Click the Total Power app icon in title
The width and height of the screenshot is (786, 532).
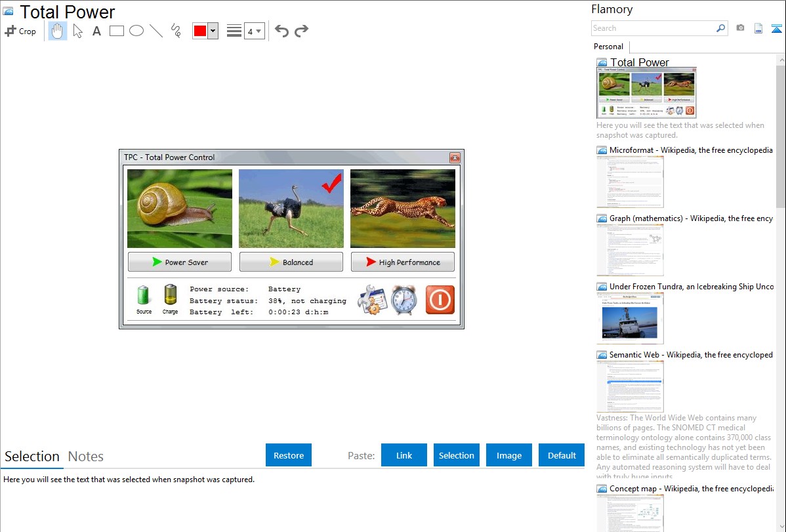pos(8,11)
